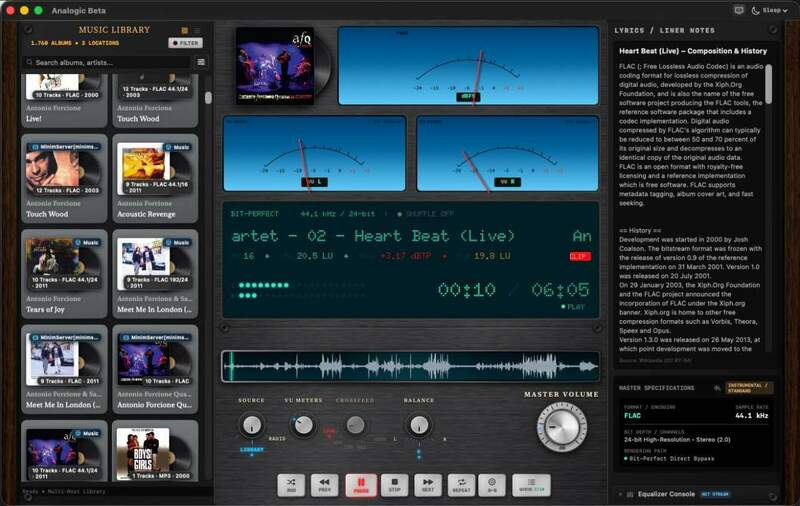Click the right channel VU meter

(x=508, y=154)
